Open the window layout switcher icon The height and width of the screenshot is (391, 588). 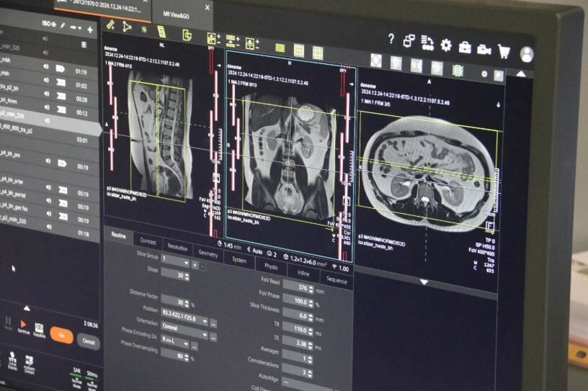(x=409, y=40)
